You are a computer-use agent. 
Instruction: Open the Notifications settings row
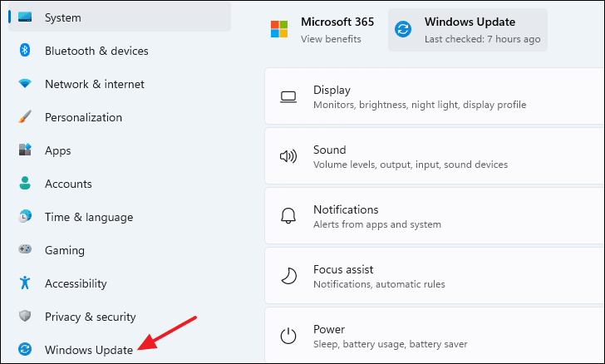(x=435, y=216)
